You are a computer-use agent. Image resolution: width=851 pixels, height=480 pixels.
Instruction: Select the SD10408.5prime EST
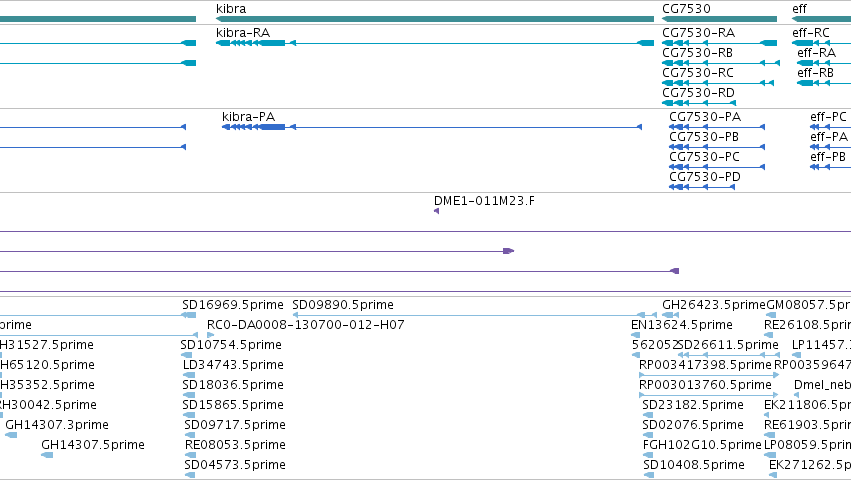(649, 475)
